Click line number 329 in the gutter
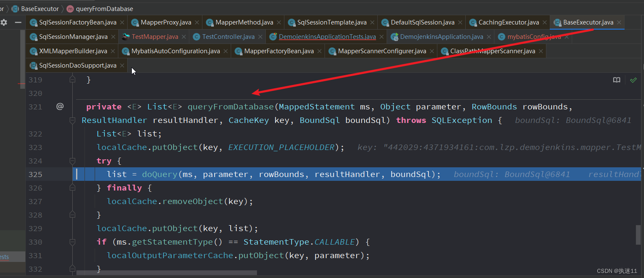Image resolution: width=644 pixels, height=278 pixels. 35,229
